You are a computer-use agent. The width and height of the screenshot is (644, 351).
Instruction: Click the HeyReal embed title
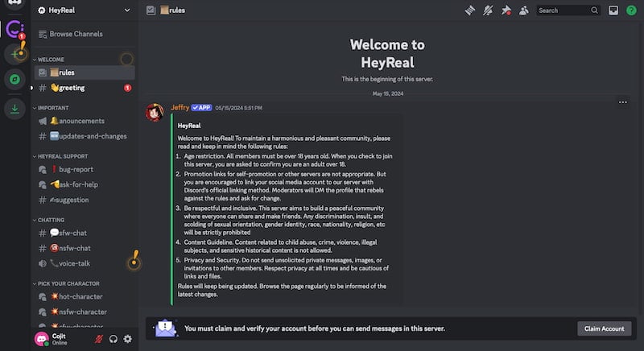coord(189,126)
